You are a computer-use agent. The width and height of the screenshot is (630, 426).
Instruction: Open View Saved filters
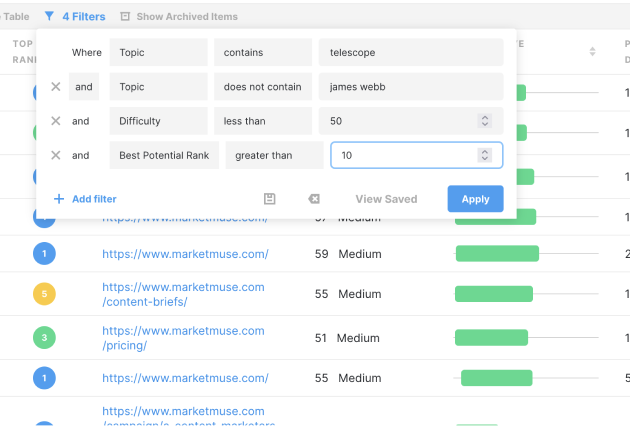pos(386,199)
